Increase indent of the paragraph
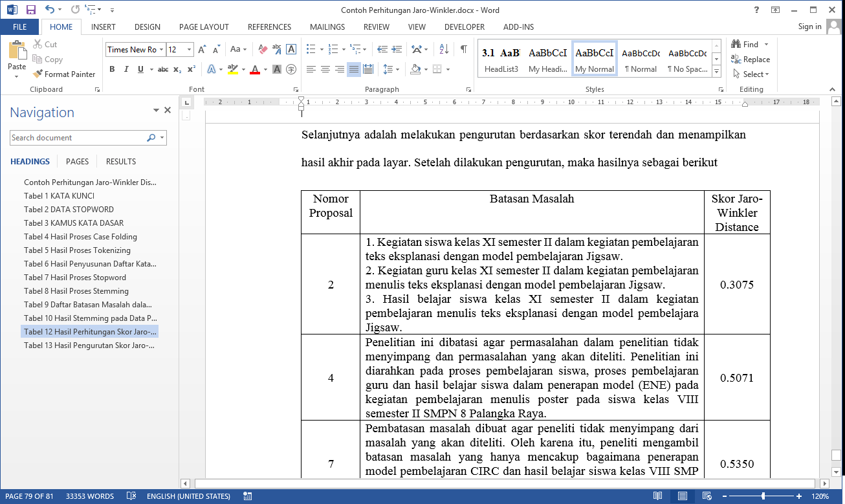 (396, 49)
